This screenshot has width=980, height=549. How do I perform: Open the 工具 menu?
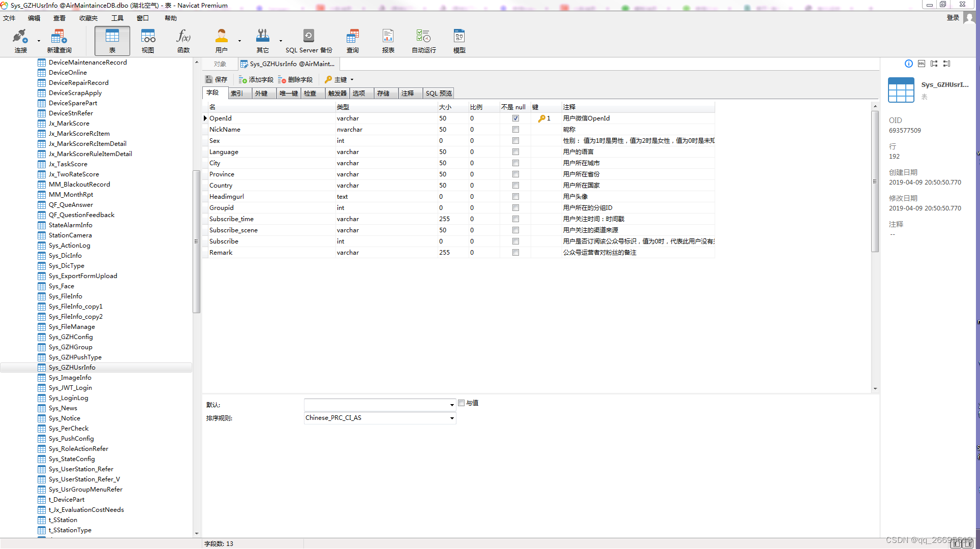[117, 18]
